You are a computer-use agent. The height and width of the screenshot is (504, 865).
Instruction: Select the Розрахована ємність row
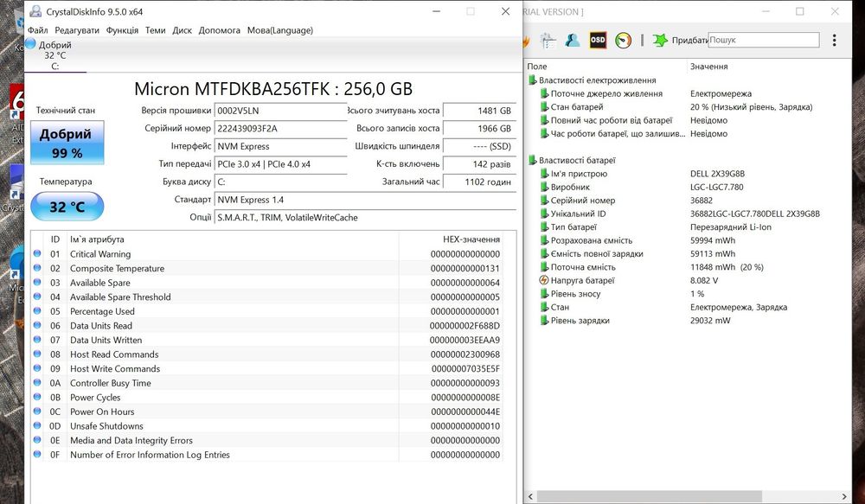(x=688, y=240)
